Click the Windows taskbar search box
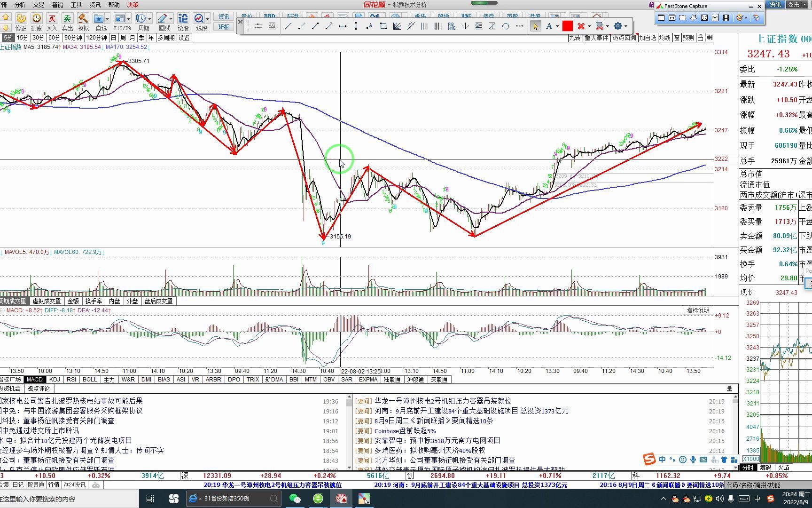Image resolution: width=812 pixels, height=508 pixels. point(70,499)
